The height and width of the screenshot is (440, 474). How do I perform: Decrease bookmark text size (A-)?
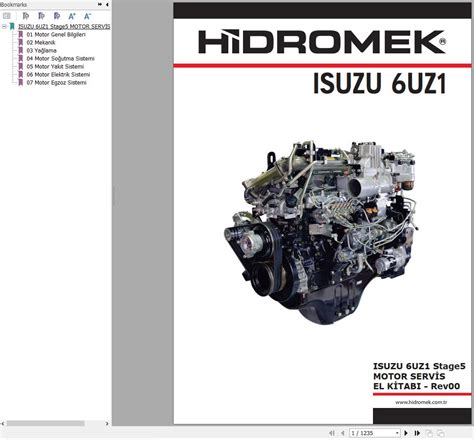point(87,16)
